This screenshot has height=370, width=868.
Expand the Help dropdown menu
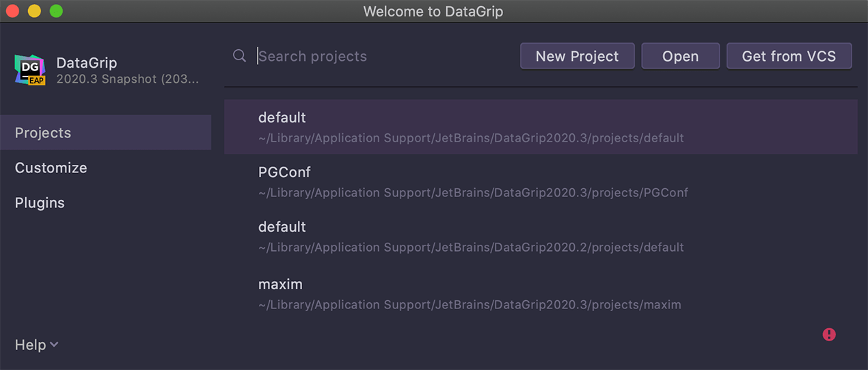(x=37, y=345)
